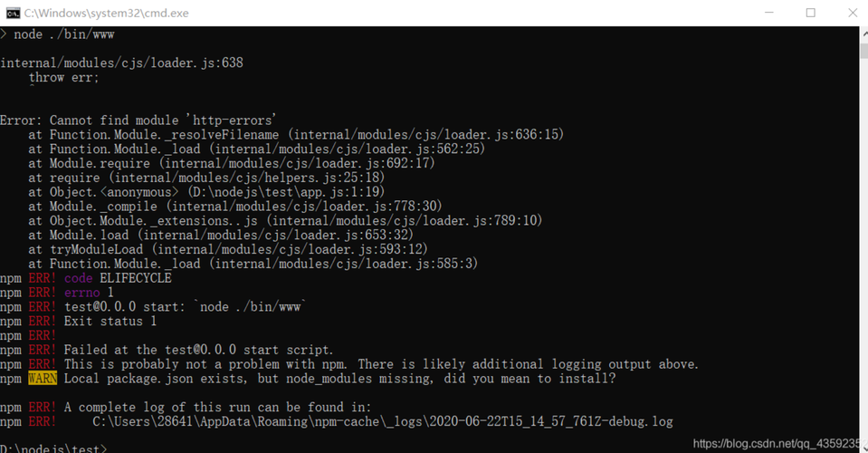Click the D:\nodejs\test\app.js stack trace line
868x453 pixels.
[206, 192]
